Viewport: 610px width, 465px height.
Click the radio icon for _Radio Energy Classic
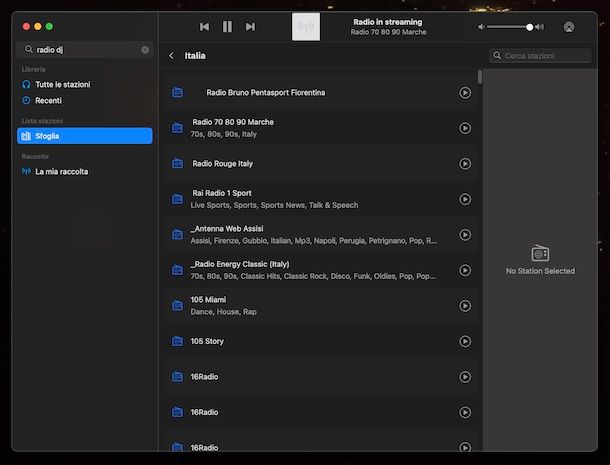[x=177, y=270]
